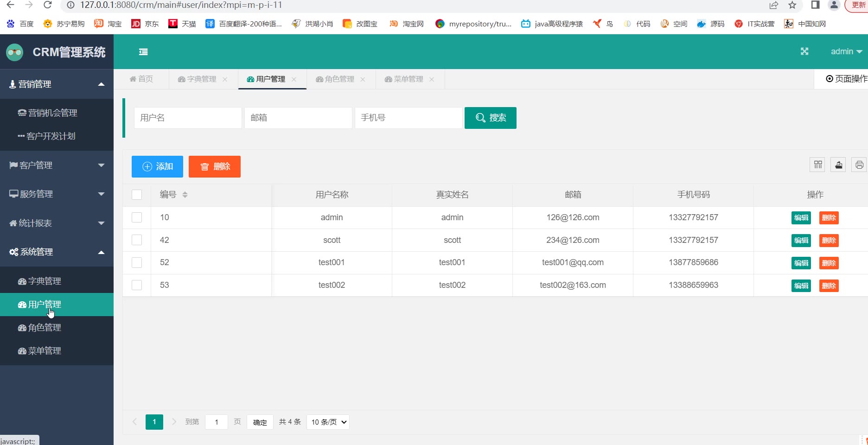Sort table by 编号 column arrows
Image resolution: width=868 pixels, height=445 pixels.
click(185, 195)
